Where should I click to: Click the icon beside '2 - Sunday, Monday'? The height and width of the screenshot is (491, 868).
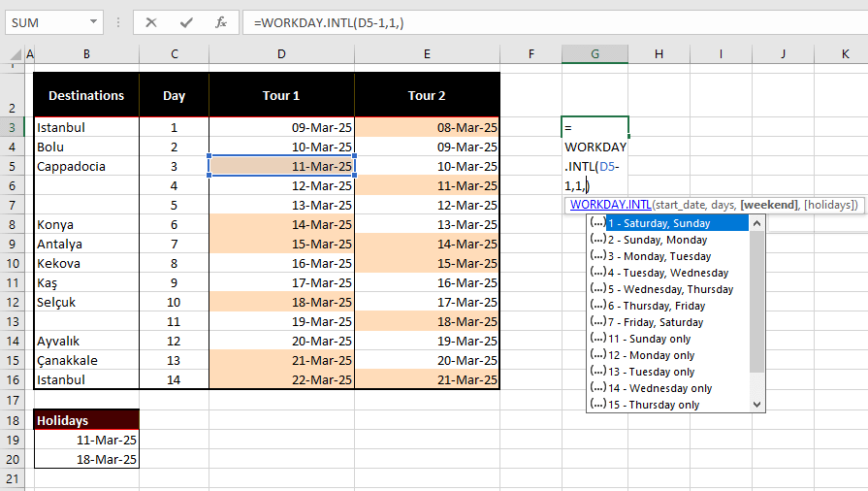[597, 240]
